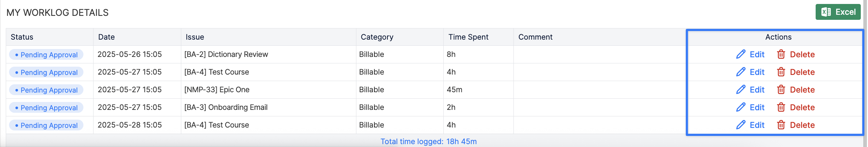Click the Issue column header
The image size is (868, 147).
(x=195, y=37)
